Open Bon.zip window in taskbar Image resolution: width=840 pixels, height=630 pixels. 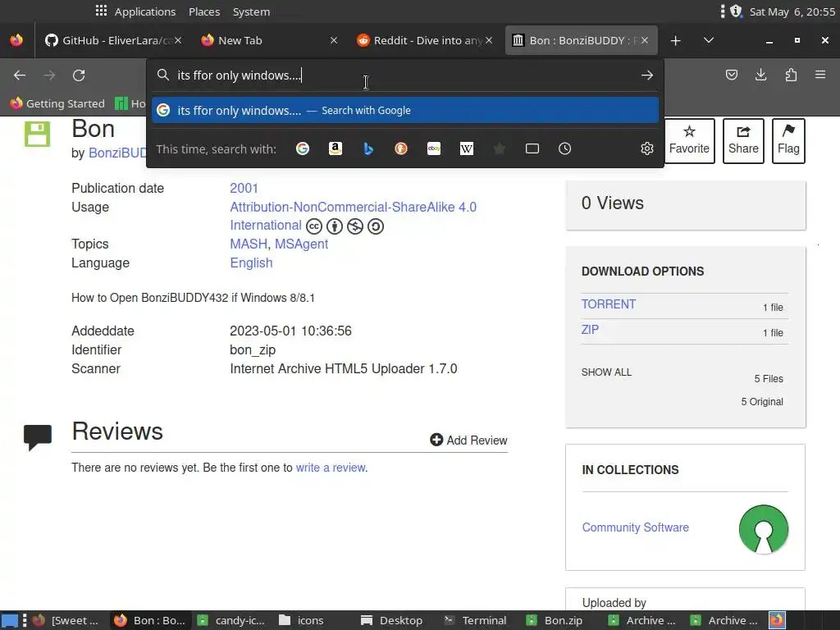pos(555,620)
